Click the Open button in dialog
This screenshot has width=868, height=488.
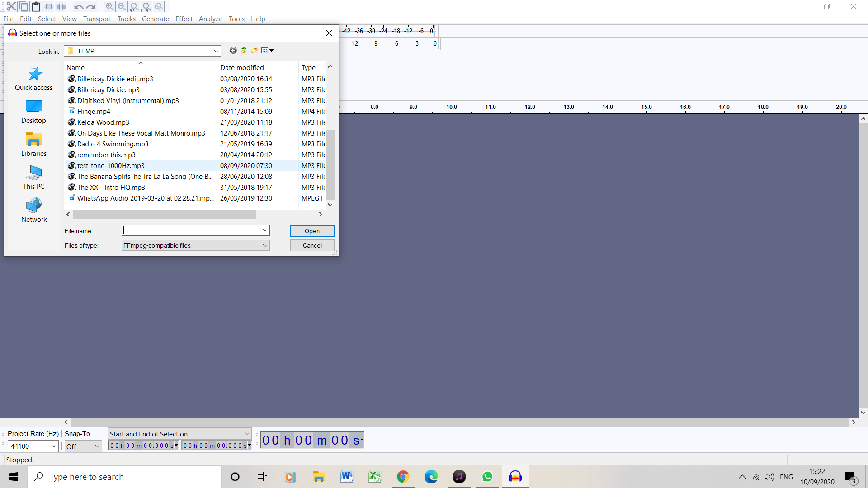click(x=312, y=231)
